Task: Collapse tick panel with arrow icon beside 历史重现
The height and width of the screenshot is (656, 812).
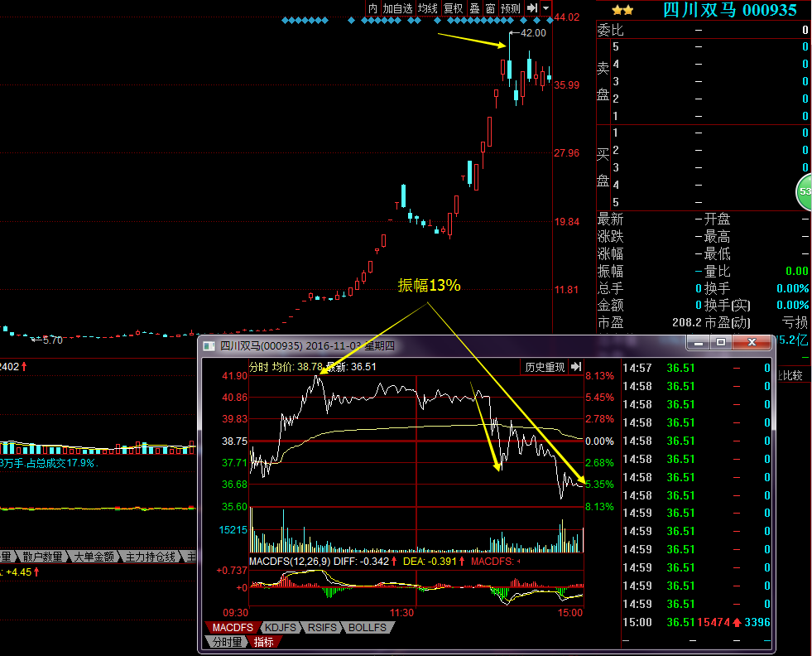Action: (577, 367)
